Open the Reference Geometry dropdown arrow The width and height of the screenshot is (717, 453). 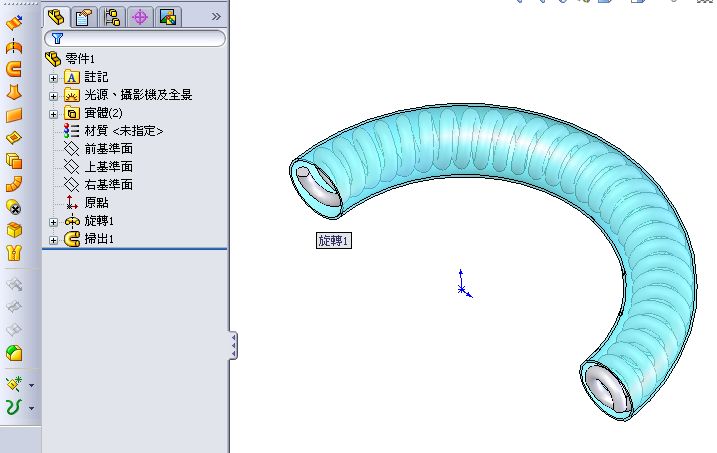click(32, 385)
